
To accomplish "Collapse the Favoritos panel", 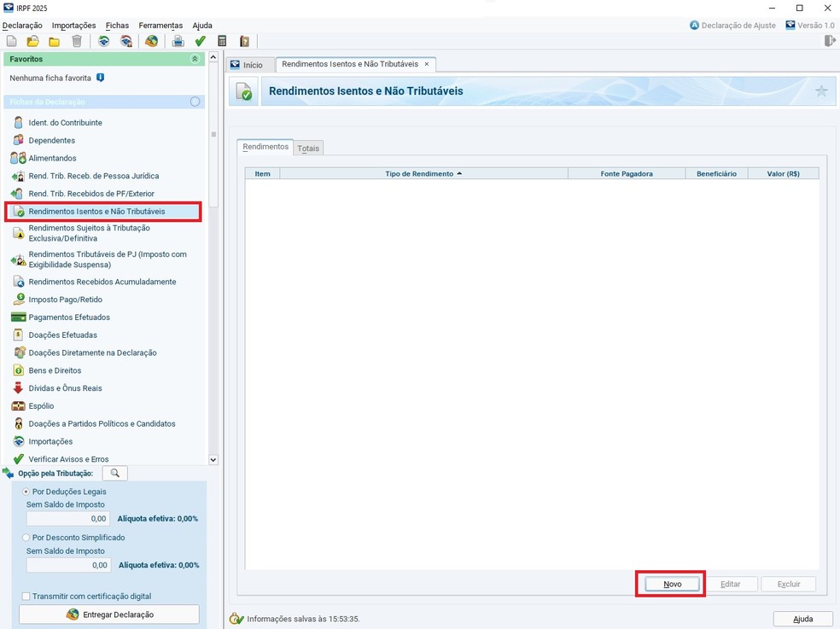I will tap(195, 59).
